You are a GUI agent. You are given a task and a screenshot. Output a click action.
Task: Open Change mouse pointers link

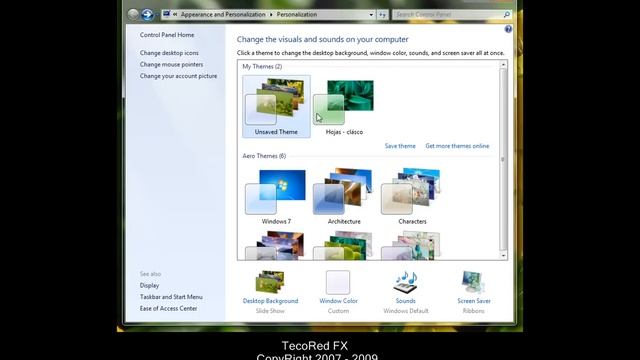[x=171, y=64]
